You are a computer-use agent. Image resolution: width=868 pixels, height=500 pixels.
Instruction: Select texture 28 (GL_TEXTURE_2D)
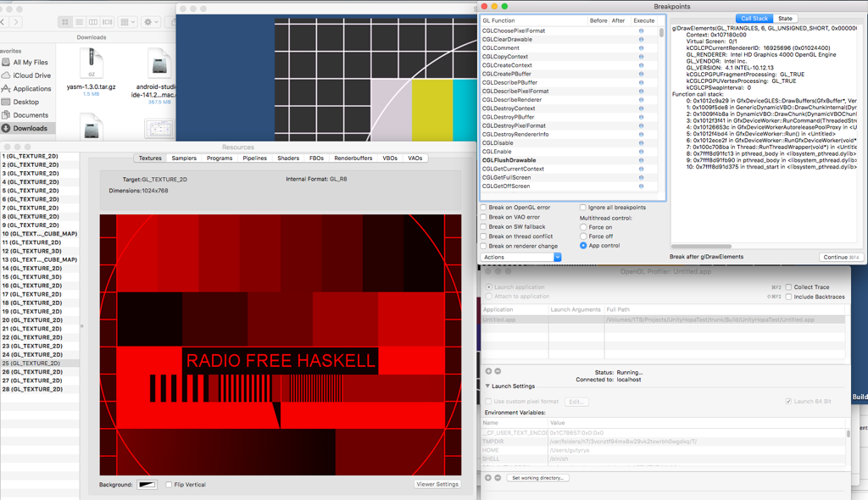coord(40,389)
